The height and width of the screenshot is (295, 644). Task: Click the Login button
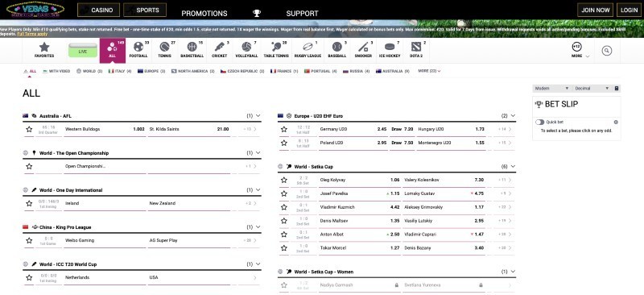coord(629,10)
